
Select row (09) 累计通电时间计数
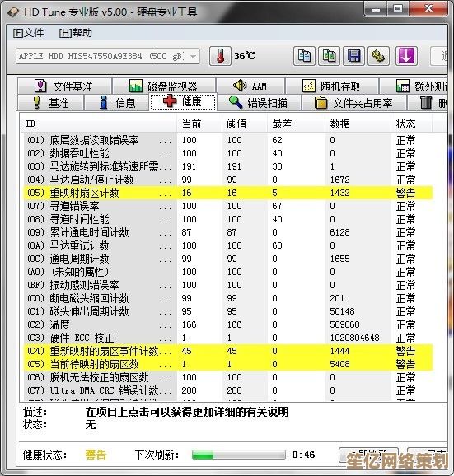coord(228,232)
